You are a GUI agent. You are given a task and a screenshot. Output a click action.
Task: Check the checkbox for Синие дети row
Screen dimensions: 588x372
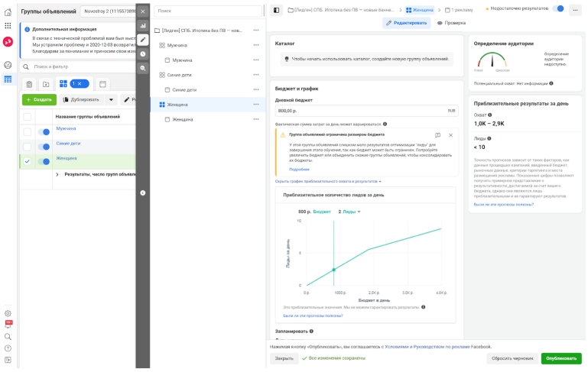27,147
